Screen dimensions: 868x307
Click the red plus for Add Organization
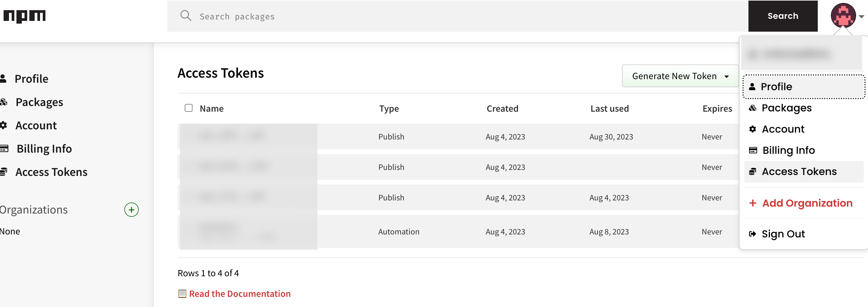[752, 203]
